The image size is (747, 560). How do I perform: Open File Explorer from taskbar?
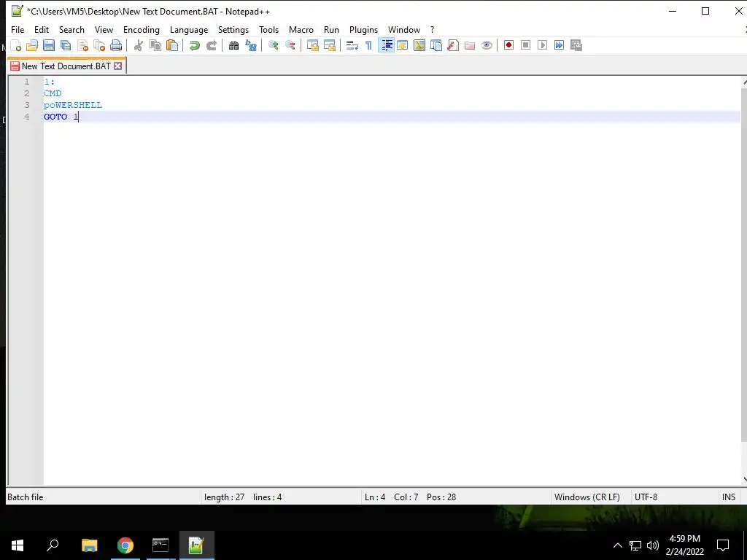coord(89,545)
